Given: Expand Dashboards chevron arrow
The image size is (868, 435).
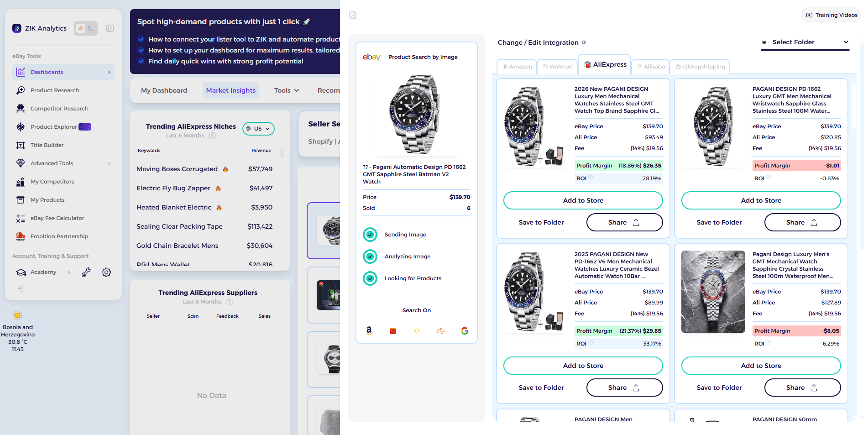Looking at the screenshot, I should tap(109, 72).
